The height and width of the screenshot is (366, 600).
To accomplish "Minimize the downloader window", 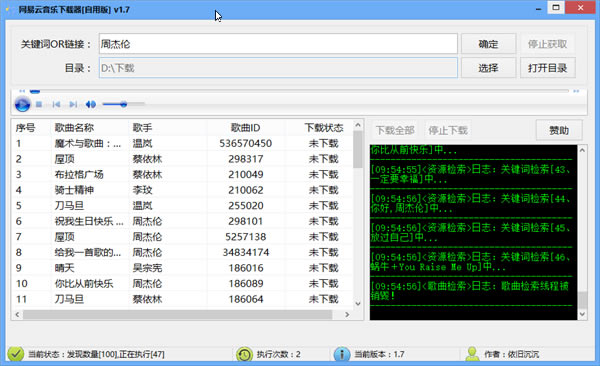I will [538, 8].
